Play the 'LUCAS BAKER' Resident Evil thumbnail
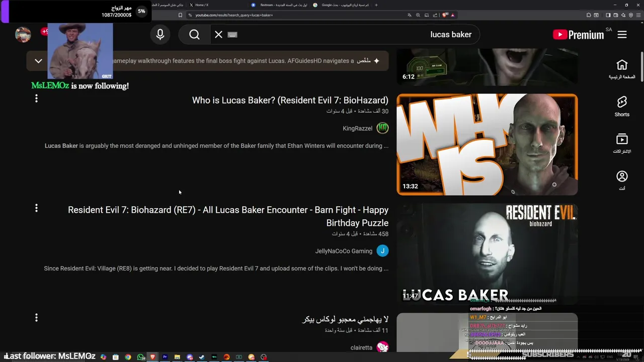The image size is (644, 362). [487, 253]
